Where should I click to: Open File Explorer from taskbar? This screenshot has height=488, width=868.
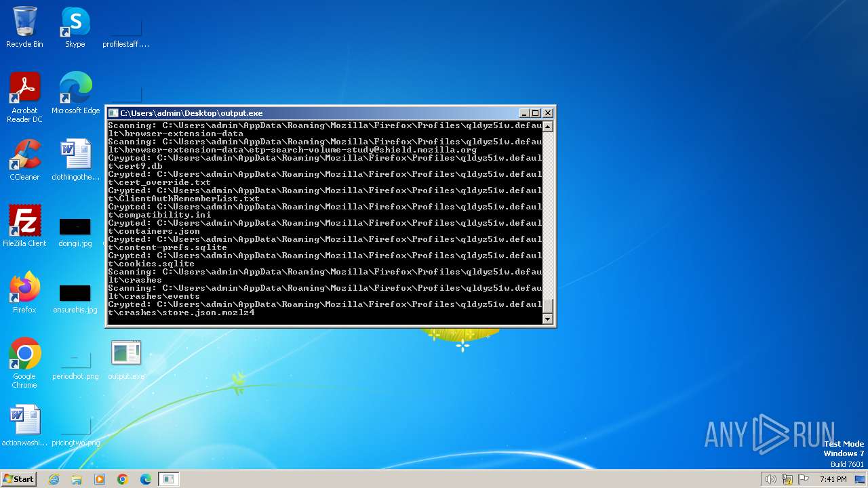(77, 479)
